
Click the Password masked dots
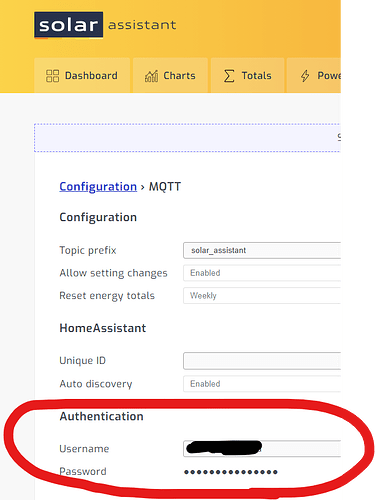[231, 472]
